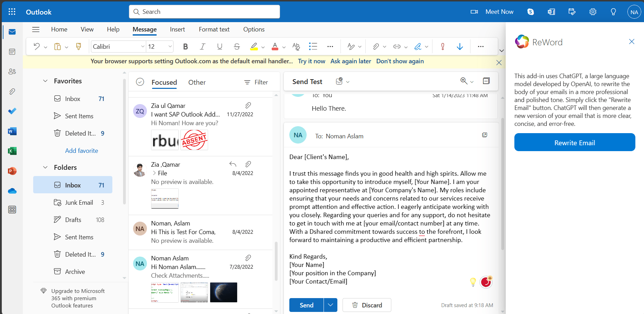This screenshot has height=314, width=644.
Task: Open the Mail module in sidebar
Action: click(12, 32)
